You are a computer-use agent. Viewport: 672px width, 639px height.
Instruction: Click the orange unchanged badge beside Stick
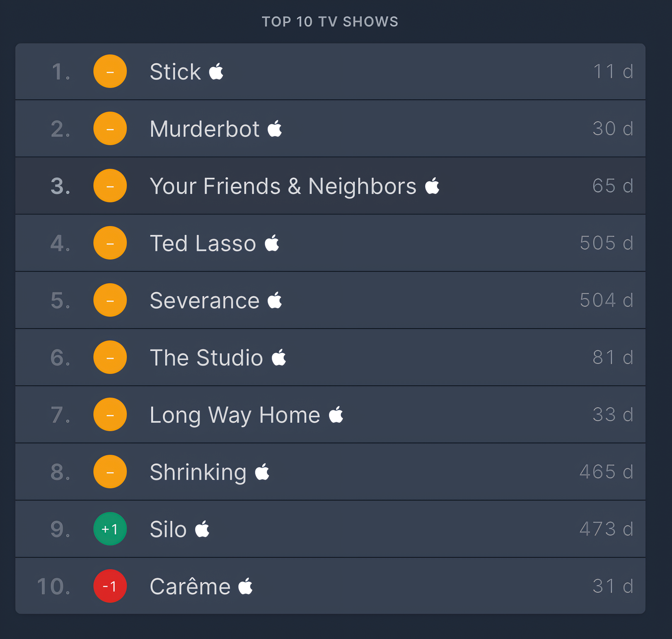[110, 71]
